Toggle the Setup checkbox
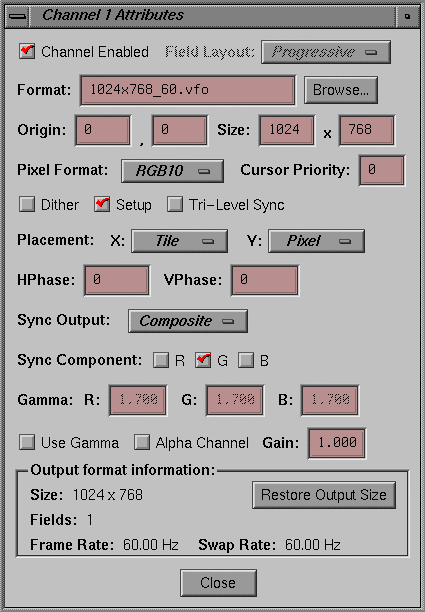The image size is (425, 612). 102,204
